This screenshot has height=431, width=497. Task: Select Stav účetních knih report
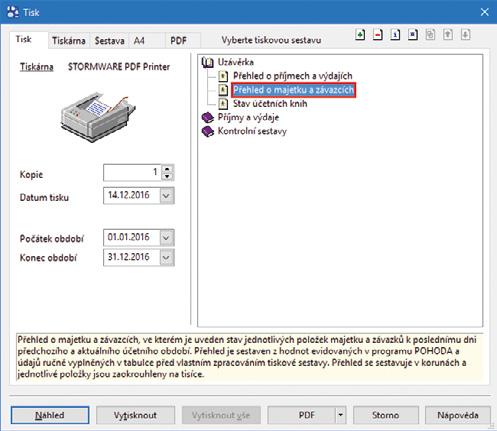click(x=270, y=104)
